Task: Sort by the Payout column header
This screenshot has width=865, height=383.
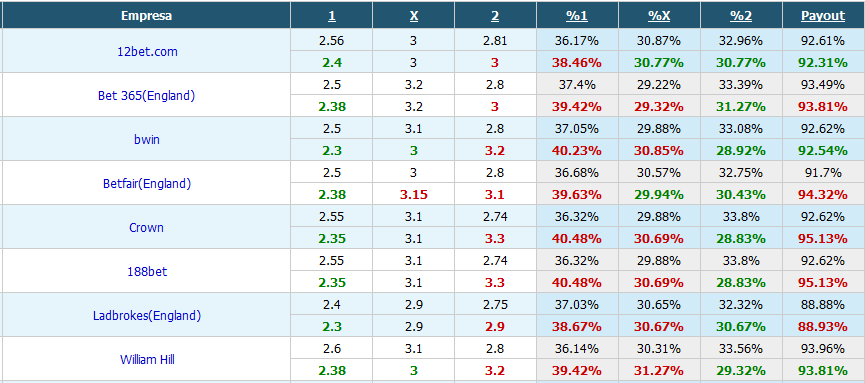Action: pos(823,16)
